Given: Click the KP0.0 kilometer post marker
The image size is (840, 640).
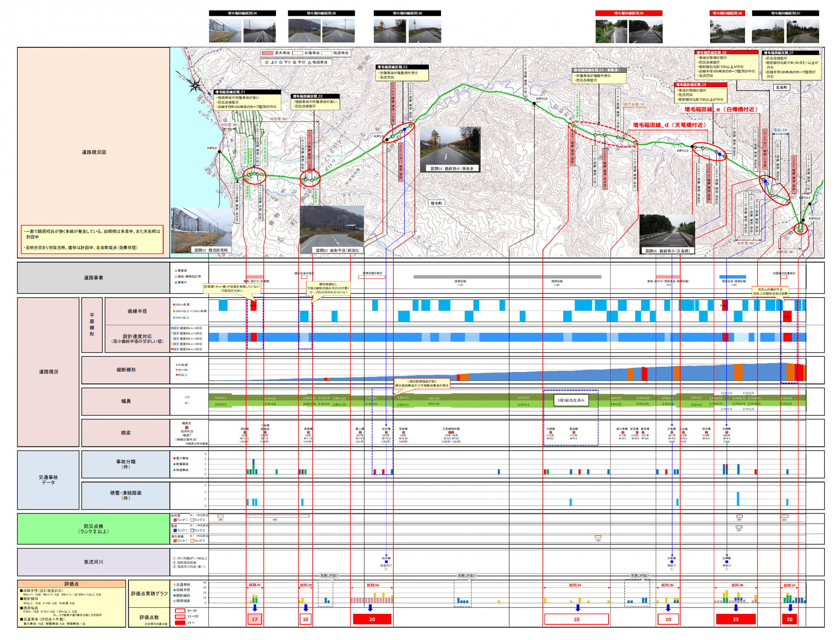Looking at the screenshot, I should click(x=220, y=152).
